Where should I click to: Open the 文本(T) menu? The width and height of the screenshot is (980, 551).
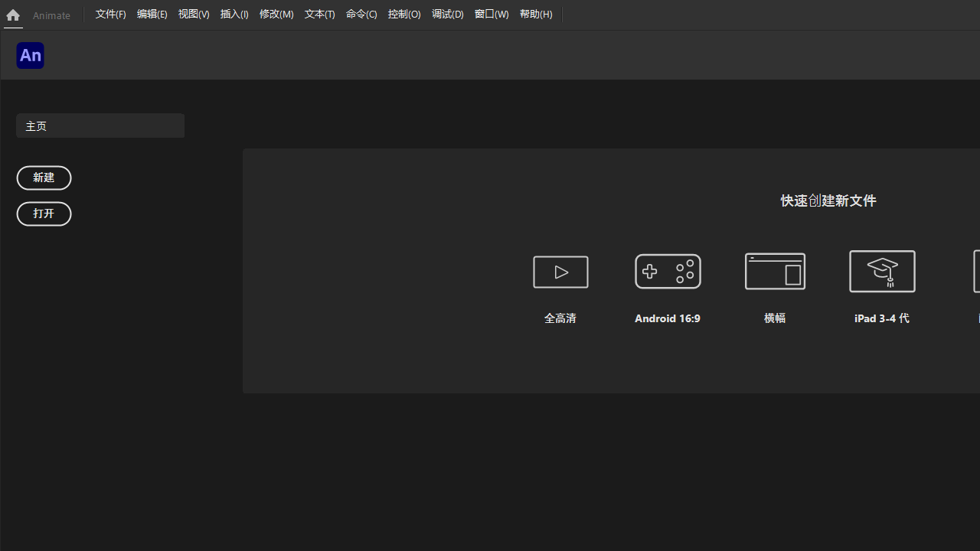(x=319, y=14)
